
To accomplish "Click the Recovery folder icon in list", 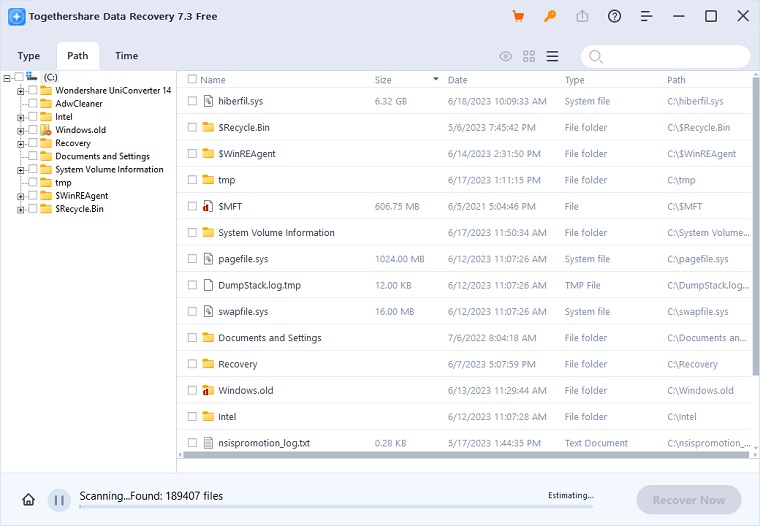I will tap(208, 364).
